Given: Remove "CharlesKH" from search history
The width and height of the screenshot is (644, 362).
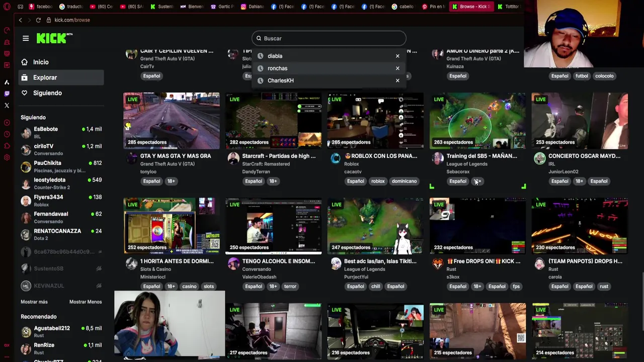Looking at the screenshot, I should [397, 80].
